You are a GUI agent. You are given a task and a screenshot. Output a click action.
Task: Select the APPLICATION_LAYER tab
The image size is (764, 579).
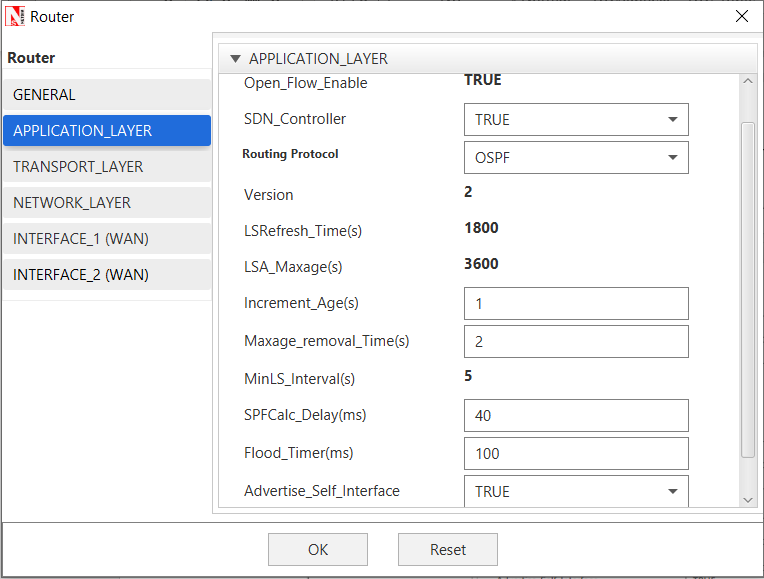106,131
